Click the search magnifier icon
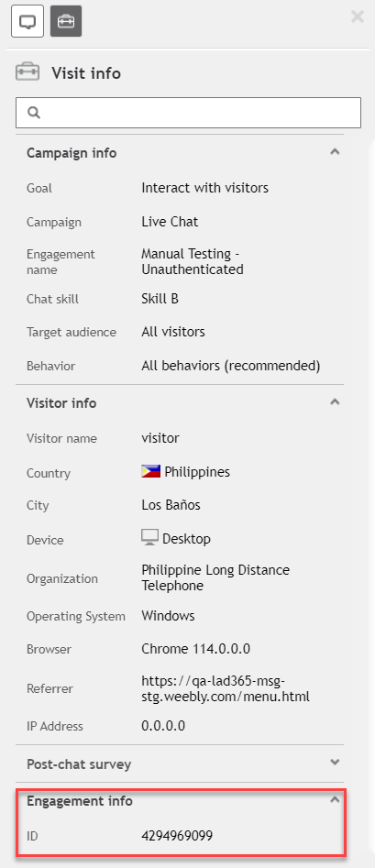Viewport: 375px width, 868px height. [x=33, y=113]
